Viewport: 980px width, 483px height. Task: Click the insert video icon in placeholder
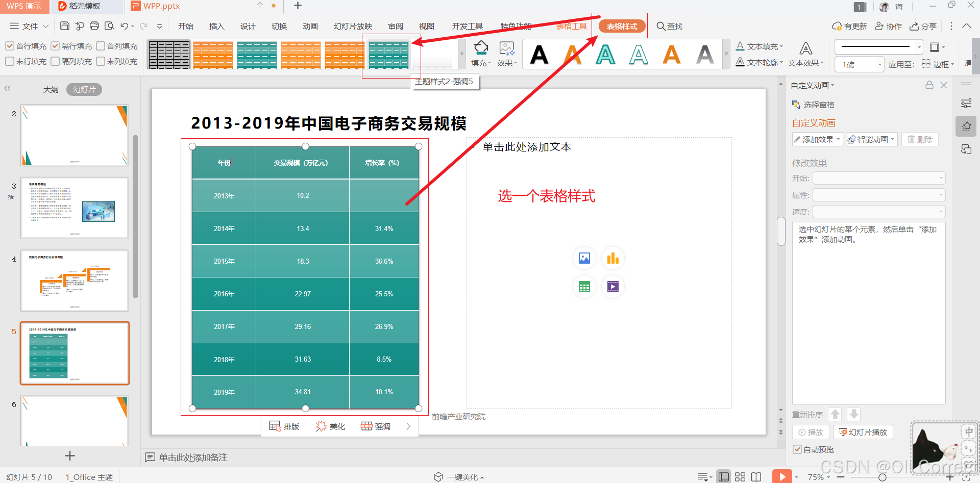613,287
